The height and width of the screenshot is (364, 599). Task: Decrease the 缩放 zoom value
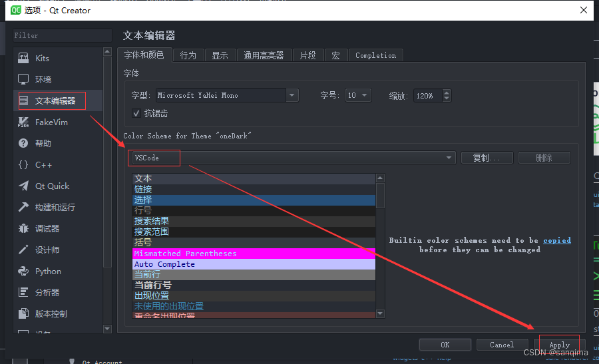(447, 98)
